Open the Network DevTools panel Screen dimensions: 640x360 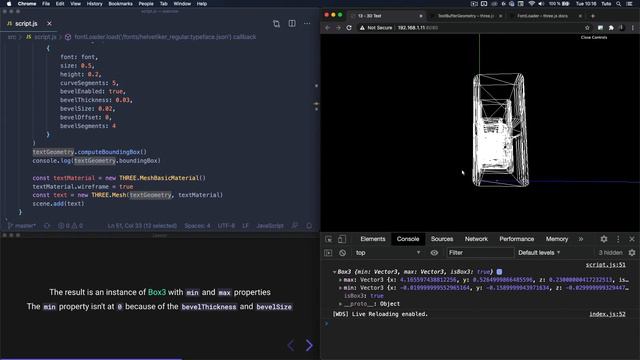coord(476,239)
